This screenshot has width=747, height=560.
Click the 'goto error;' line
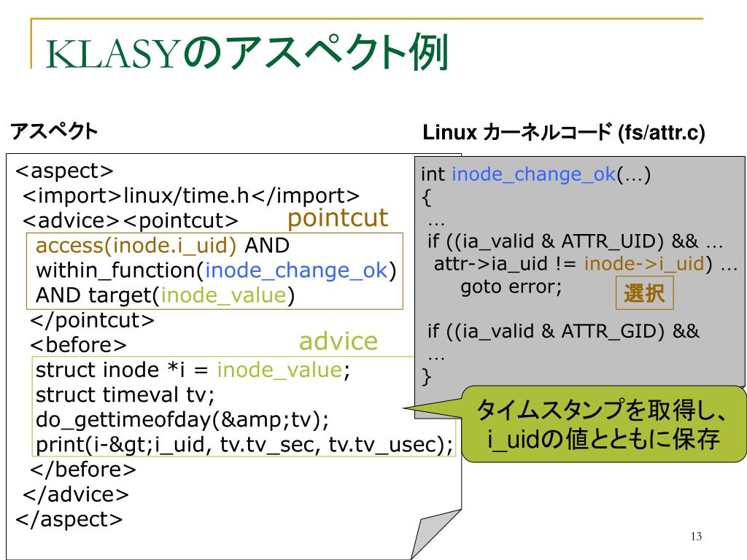click(511, 287)
